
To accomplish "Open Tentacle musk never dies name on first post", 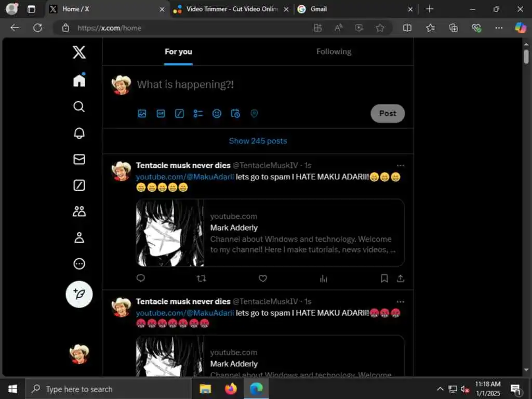I will [183, 165].
